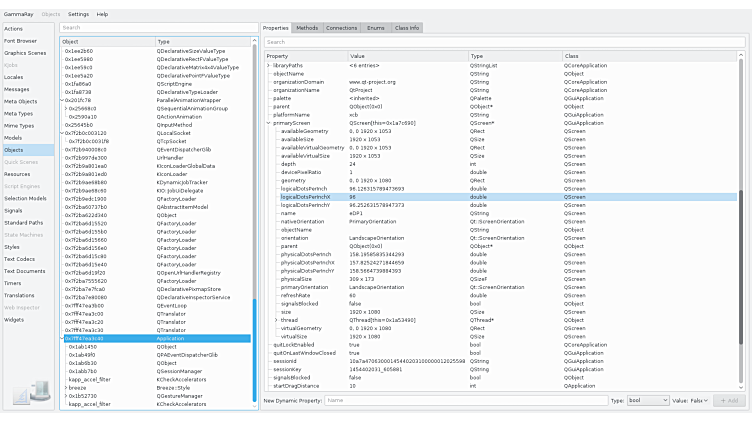The height and width of the screenshot is (423, 752).
Task: Select the QSessionManager object row
Action: click(180, 370)
